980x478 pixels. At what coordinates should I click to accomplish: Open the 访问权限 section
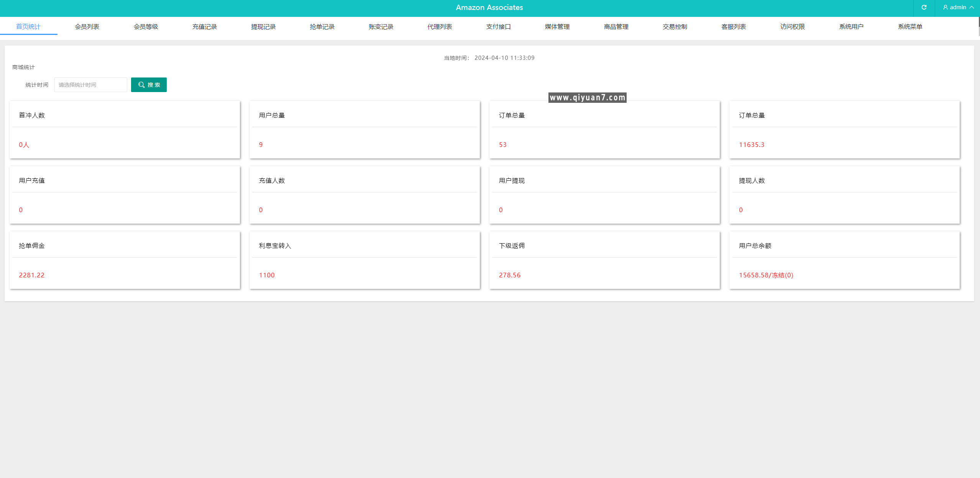tap(792, 26)
